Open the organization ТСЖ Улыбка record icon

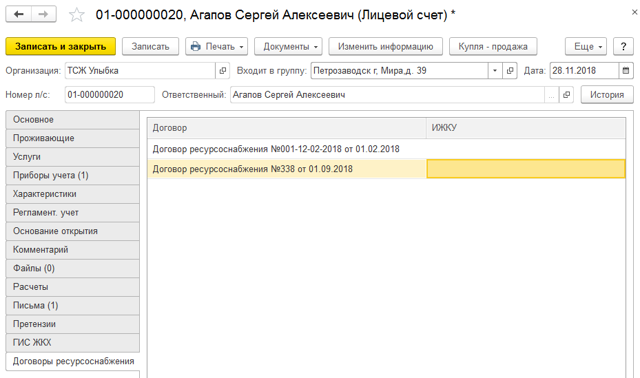pyautogui.click(x=222, y=71)
